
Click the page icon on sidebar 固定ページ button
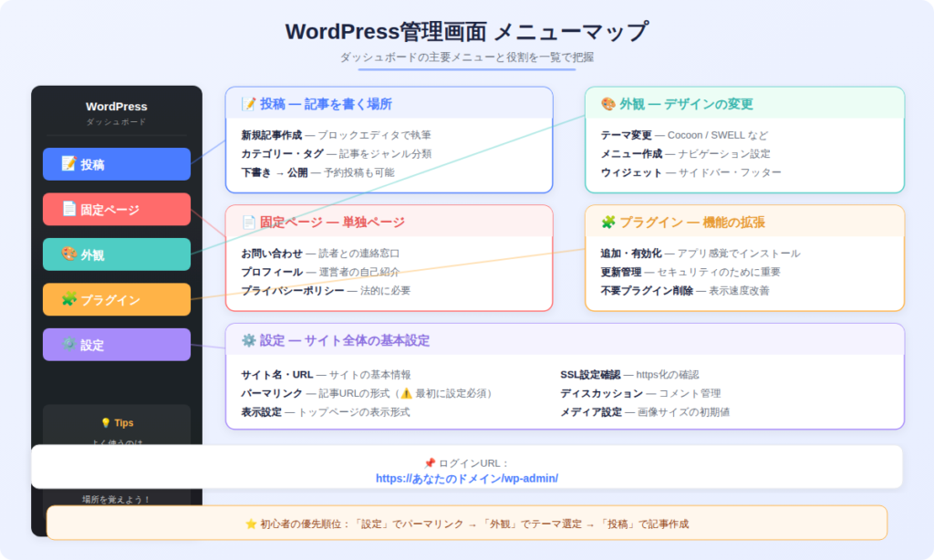click(68, 209)
